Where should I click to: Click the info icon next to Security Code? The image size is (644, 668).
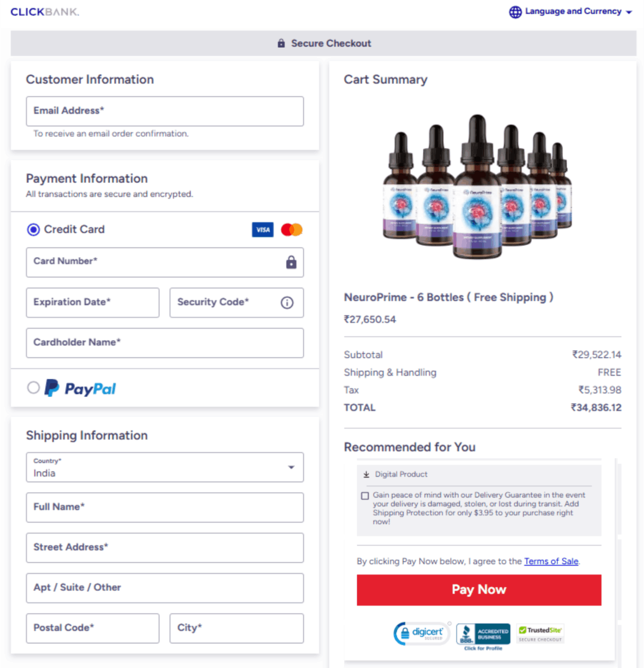(x=287, y=303)
